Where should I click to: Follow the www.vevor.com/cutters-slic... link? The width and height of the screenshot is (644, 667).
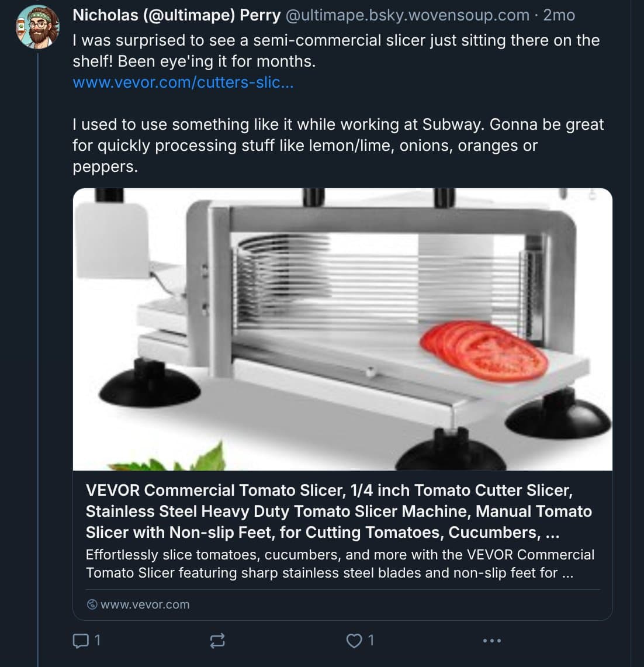(183, 82)
